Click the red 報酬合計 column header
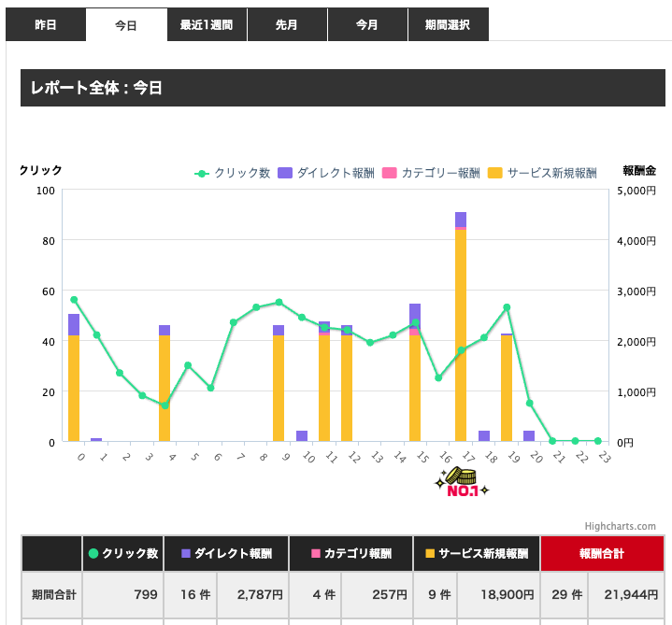The width and height of the screenshot is (672, 625). 602,553
